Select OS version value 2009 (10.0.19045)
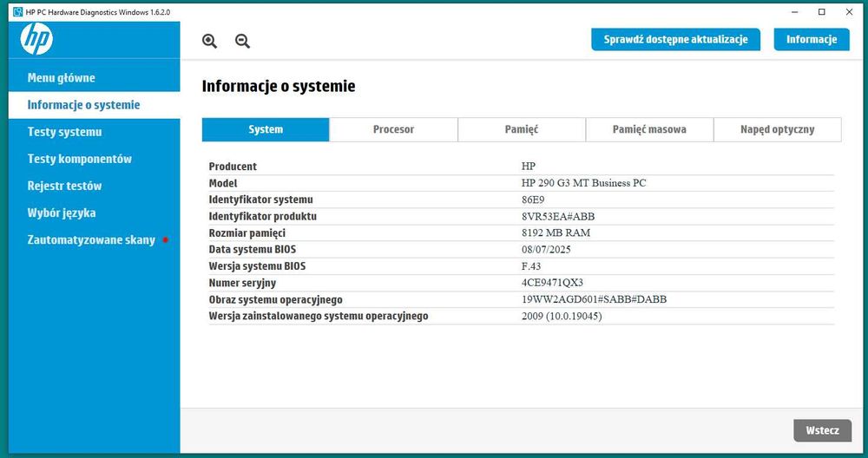This screenshot has height=458, width=868. tap(562, 317)
